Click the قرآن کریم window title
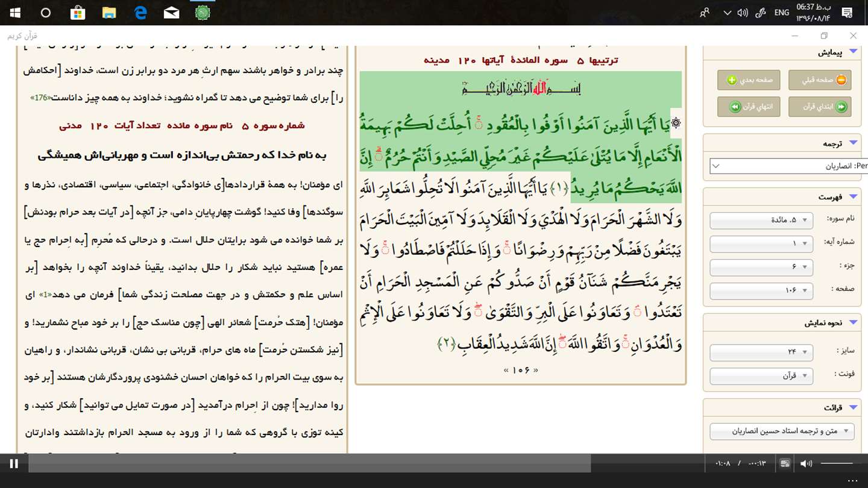Screen dimensions: 868x488 pyautogui.click(x=22, y=36)
